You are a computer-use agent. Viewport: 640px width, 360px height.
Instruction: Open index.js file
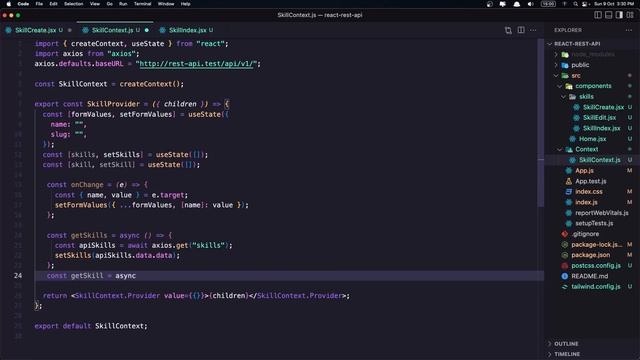click(x=586, y=202)
